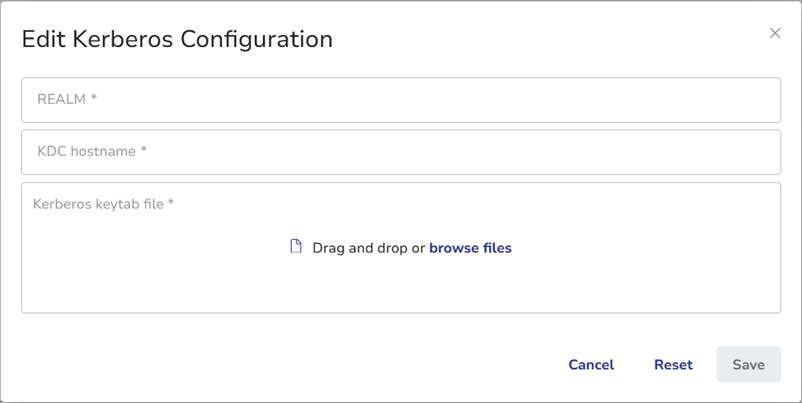Click the document icon beside Drag and drop
The width and height of the screenshot is (802, 403).
296,247
